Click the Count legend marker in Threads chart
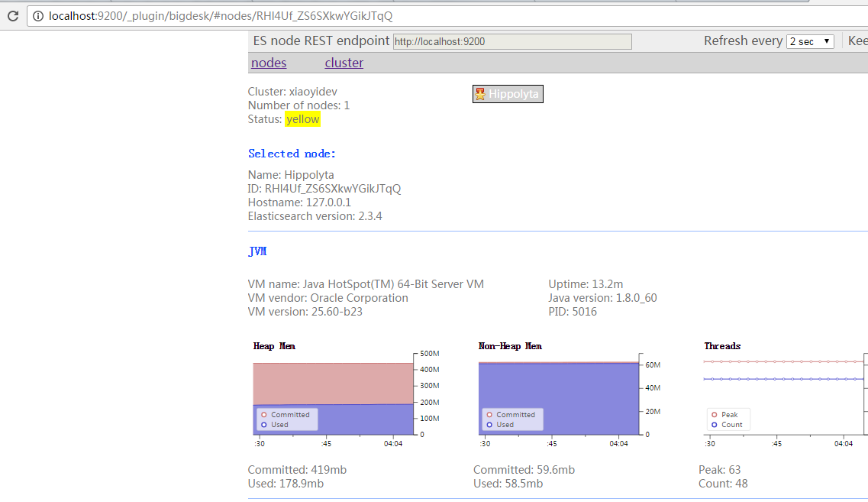The width and height of the screenshot is (868, 502). click(x=715, y=425)
